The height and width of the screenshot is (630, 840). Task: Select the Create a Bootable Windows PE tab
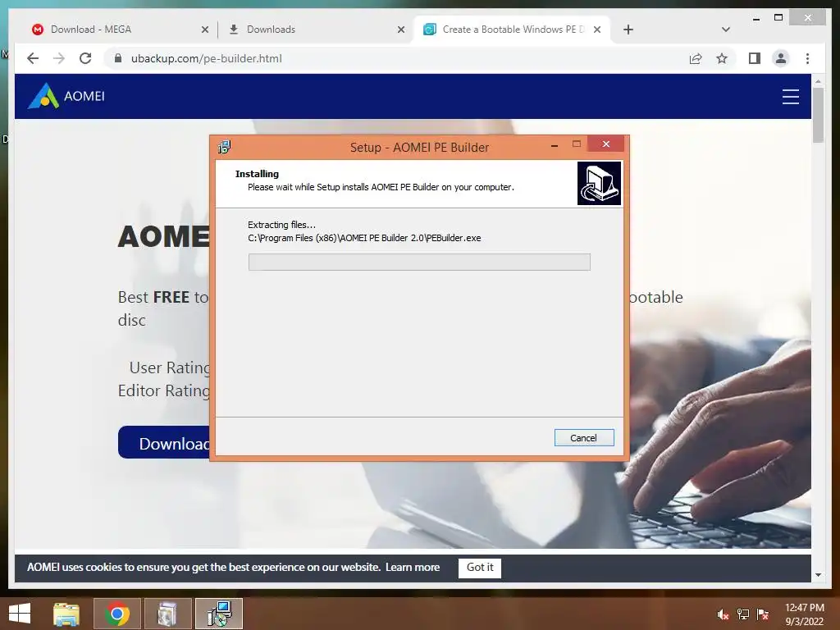[x=513, y=30]
